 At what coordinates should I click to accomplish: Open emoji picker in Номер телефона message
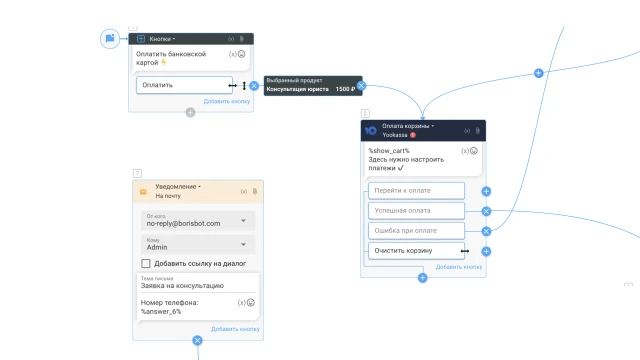pyautogui.click(x=251, y=303)
